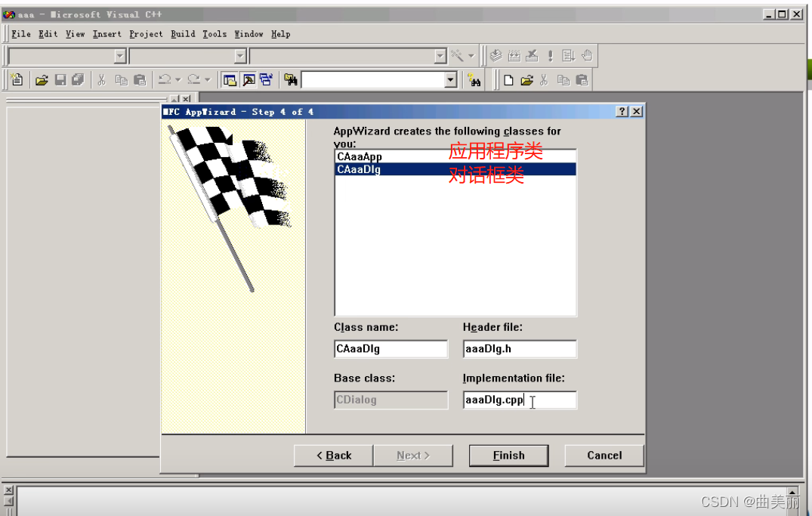Close the Output panel at bottom
The image size is (812, 516).
click(8, 490)
